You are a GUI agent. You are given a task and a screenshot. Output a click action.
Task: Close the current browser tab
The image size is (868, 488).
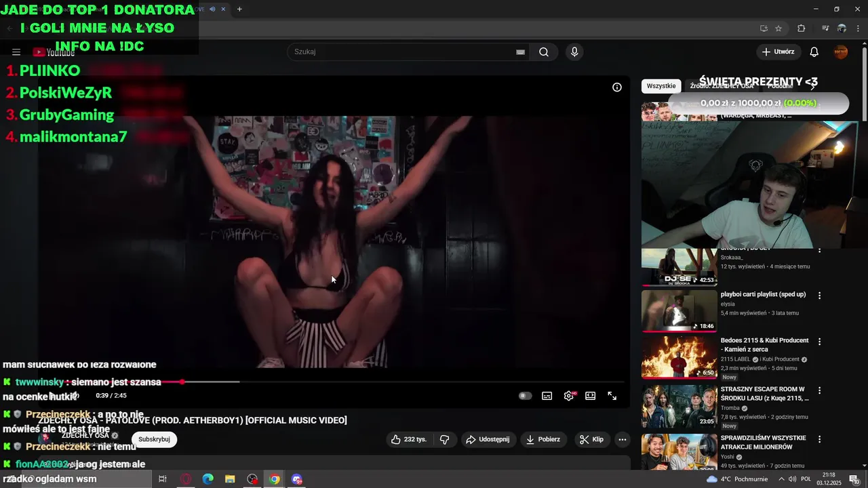(x=223, y=9)
